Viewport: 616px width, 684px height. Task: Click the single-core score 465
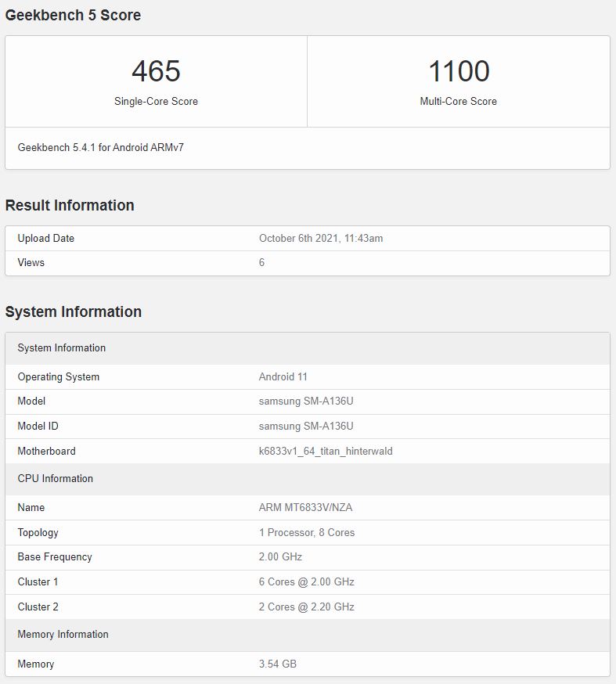156,71
